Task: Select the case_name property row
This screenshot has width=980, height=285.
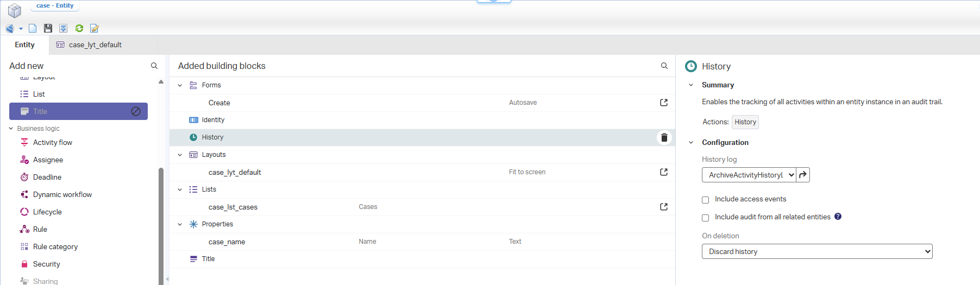Action: point(422,242)
